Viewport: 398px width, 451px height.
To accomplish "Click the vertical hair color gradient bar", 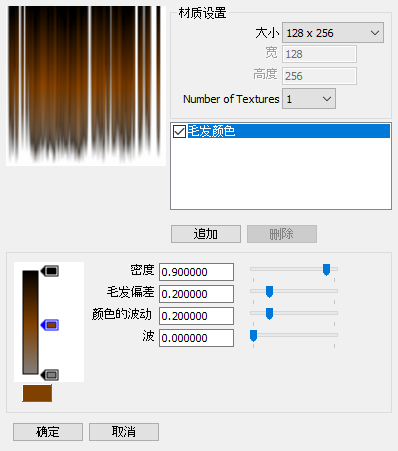I will point(30,322).
